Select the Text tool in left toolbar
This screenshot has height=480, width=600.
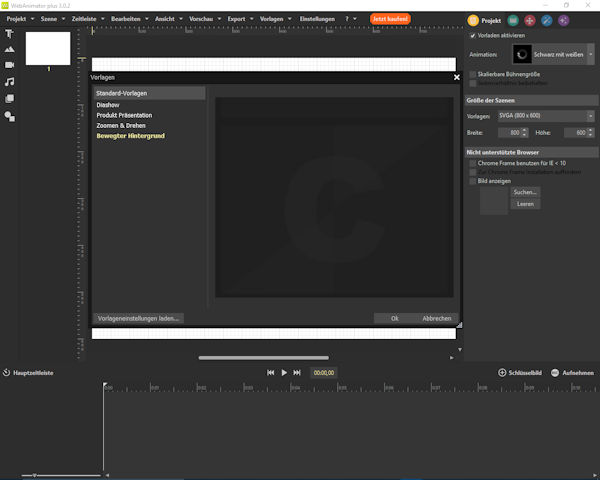pos(9,33)
